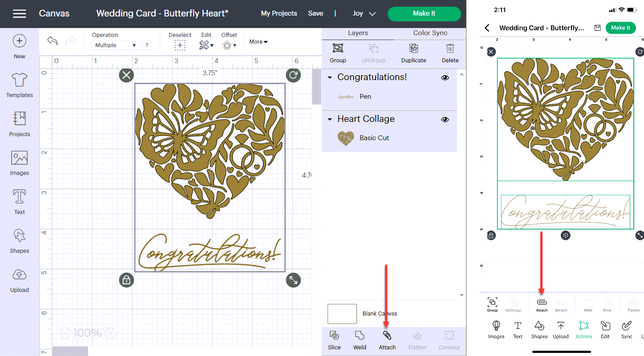Click the Weld icon in the bottom toolbar

pos(359,340)
